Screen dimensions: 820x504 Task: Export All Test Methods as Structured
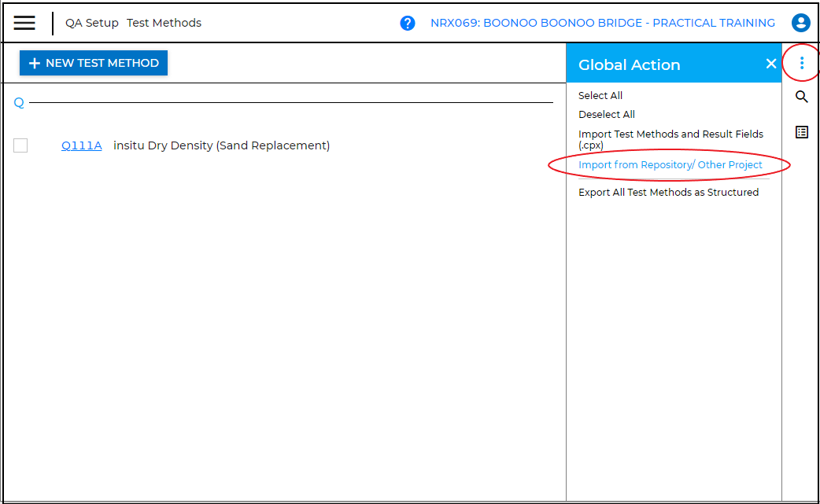pyautogui.click(x=668, y=192)
